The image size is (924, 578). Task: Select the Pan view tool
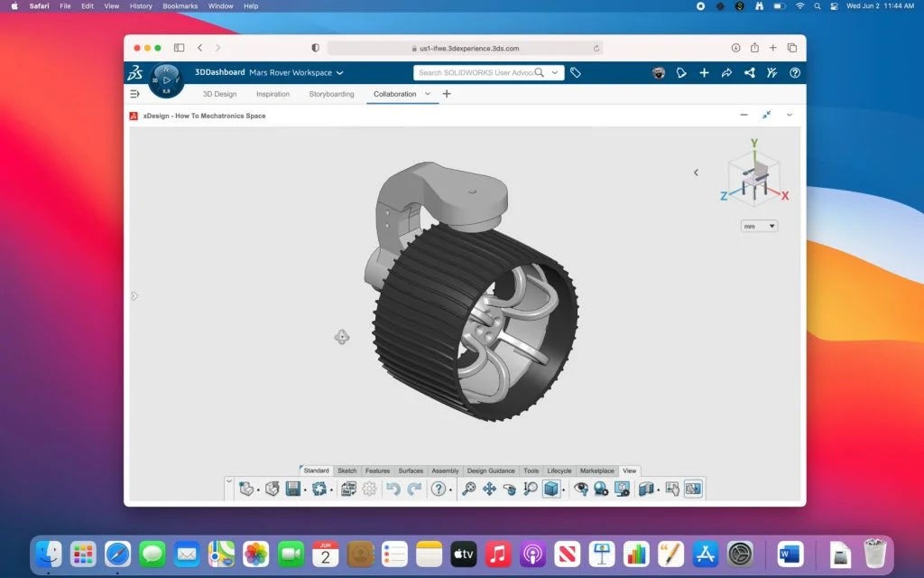(x=489, y=489)
